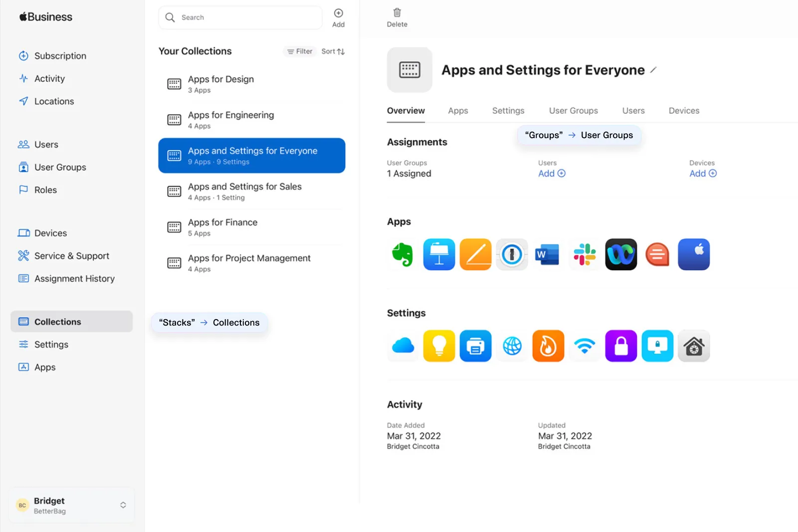Select the house gear setting icon
The image size is (798, 532).
(694, 346)
